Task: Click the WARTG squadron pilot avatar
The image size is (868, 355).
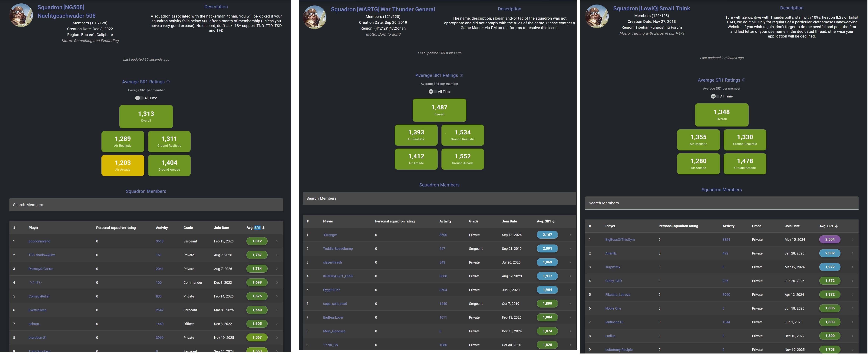Action: point(315,17)
